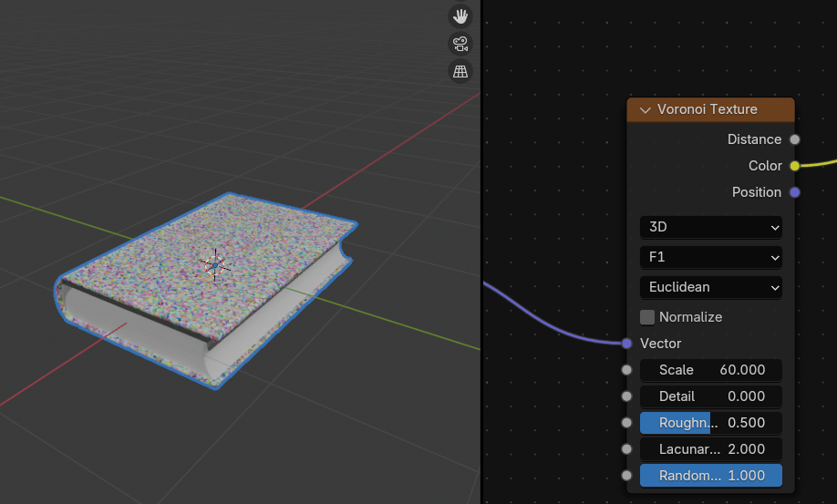Open the 3D dimensions dropdown

point(710,227)
